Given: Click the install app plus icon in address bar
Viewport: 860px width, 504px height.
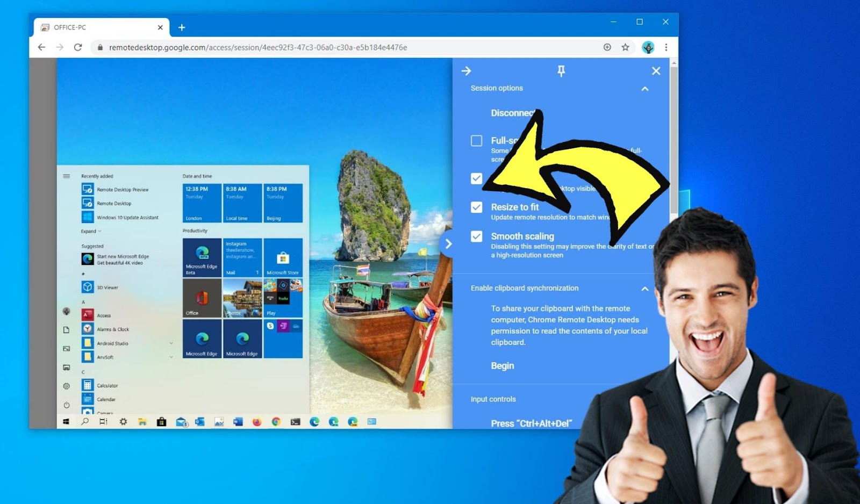Looking at the screenshot, I should coord(607,47).
